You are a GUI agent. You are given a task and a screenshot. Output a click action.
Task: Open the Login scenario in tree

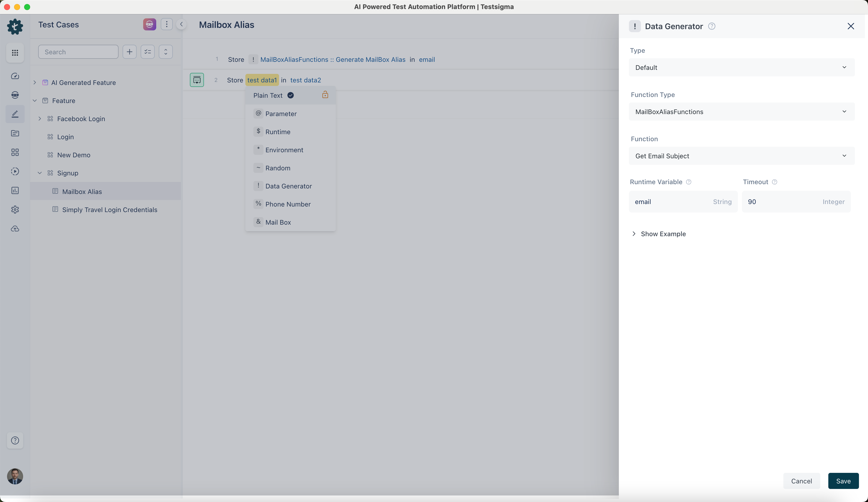tap(65, 137)
